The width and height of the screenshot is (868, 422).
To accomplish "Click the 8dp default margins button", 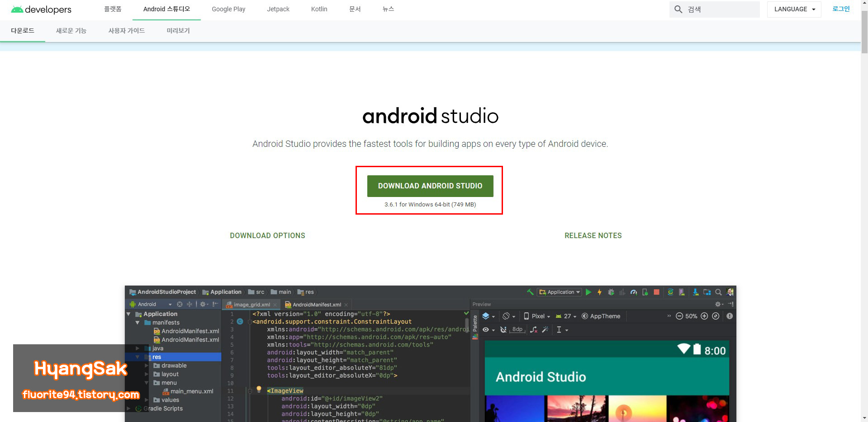I will pyautogui.click(x=517, y=329).
